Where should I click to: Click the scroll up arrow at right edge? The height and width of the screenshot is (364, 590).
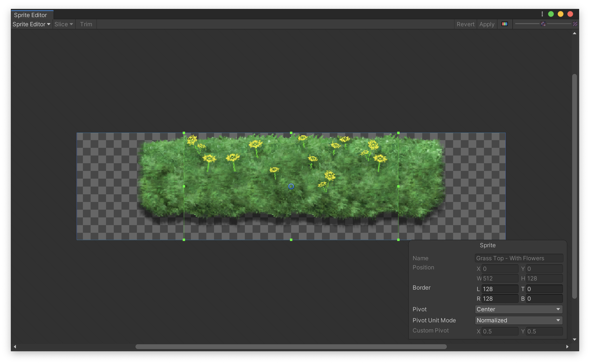(575, 33)
